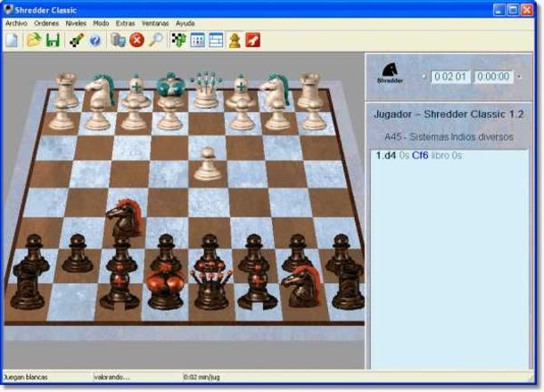Select the white pawn advanced to d4
This screenshot has width=544, height=392.
[x=208, y=164]
